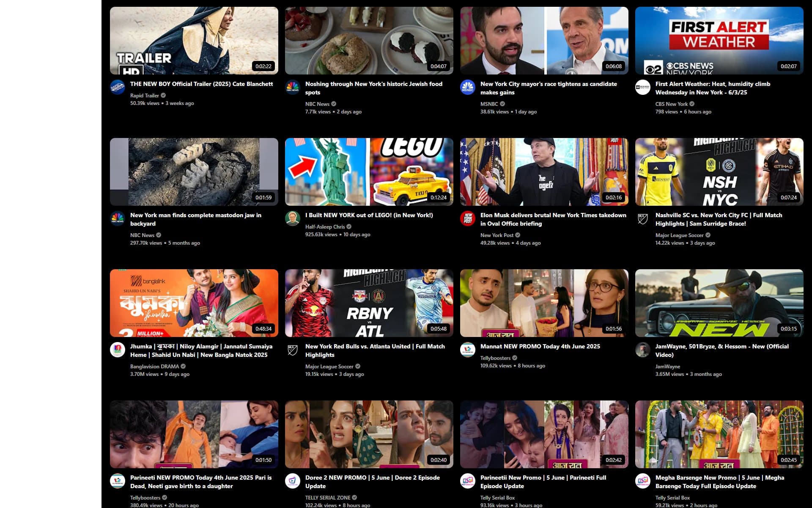Click title 'Doree 2 NEW PROMO | 5 June'
This screenshot has width=812, height=508.
point(373,482)
